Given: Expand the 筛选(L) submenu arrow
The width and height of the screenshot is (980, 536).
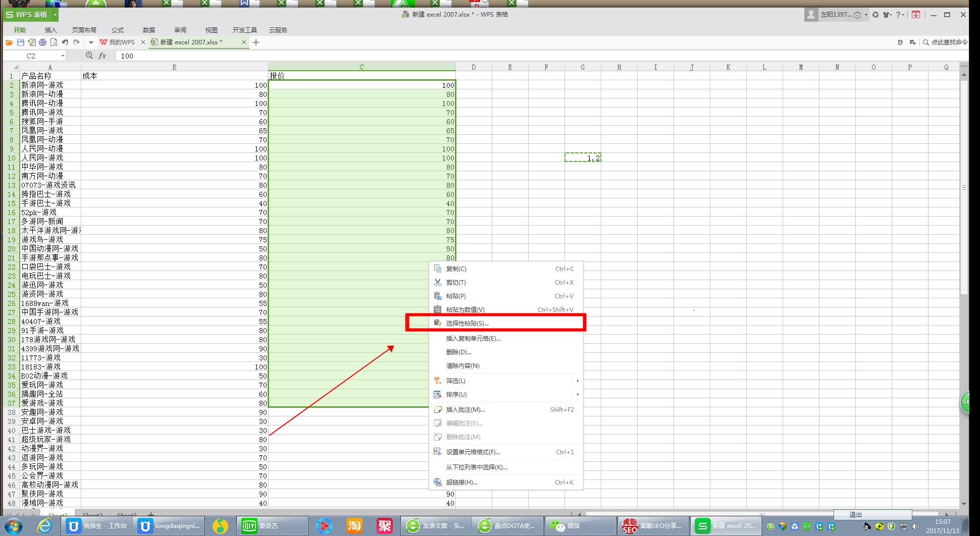Looking at the screenshot, I should 577,381.
